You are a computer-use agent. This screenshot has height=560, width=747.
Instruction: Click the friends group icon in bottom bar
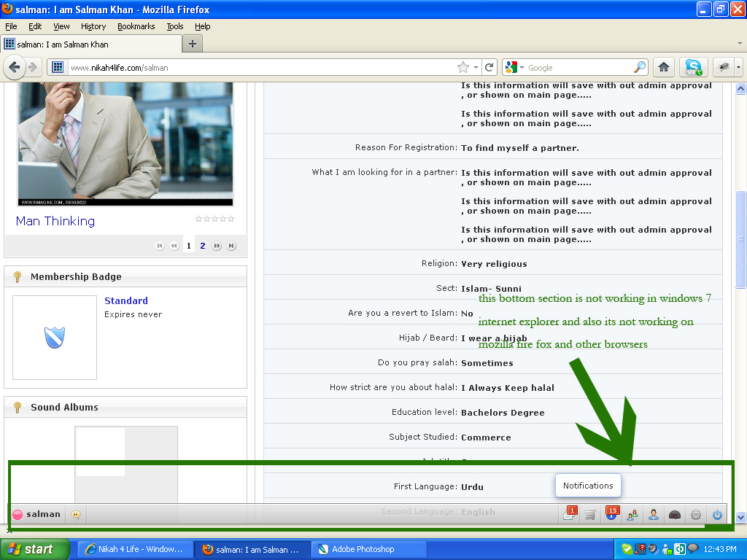tap(632, 515)
